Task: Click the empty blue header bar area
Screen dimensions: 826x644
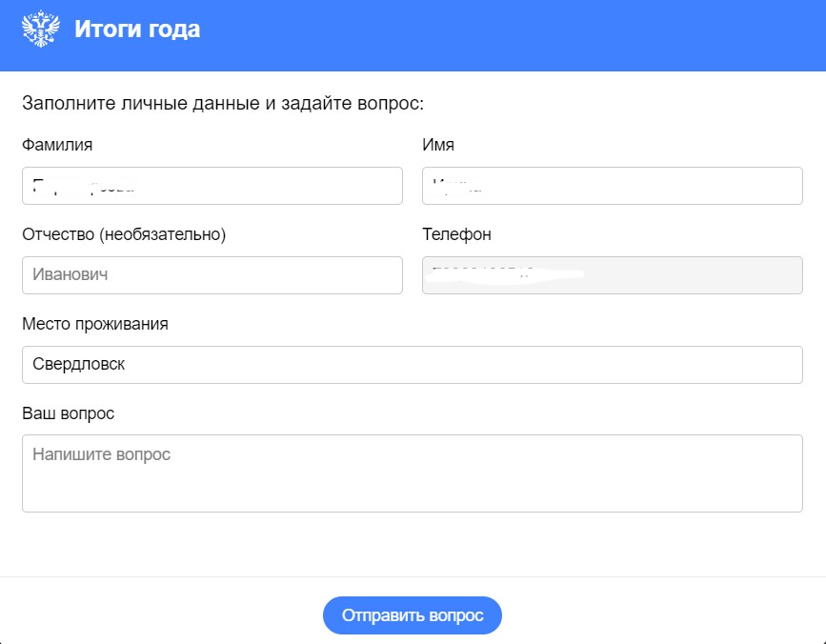Action: click(524, 33)
